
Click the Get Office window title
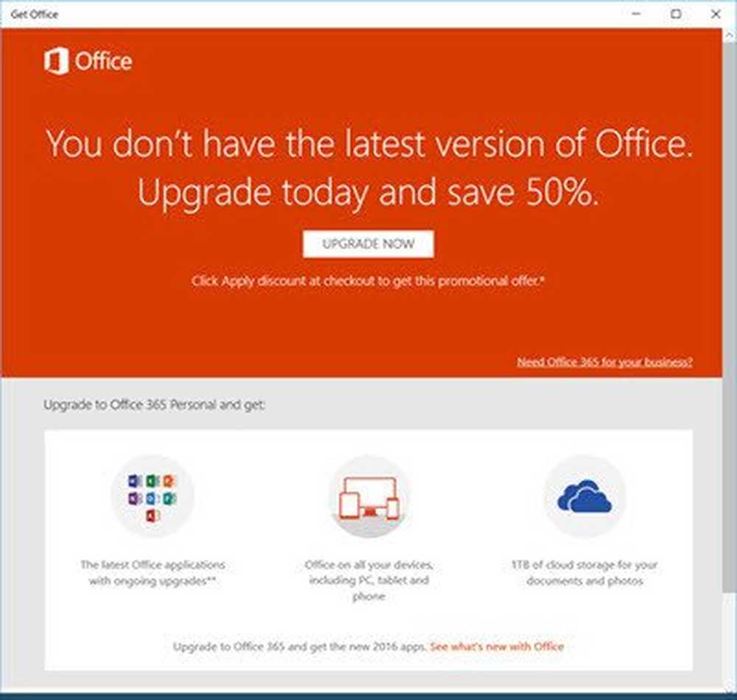[x=35, y=14]
